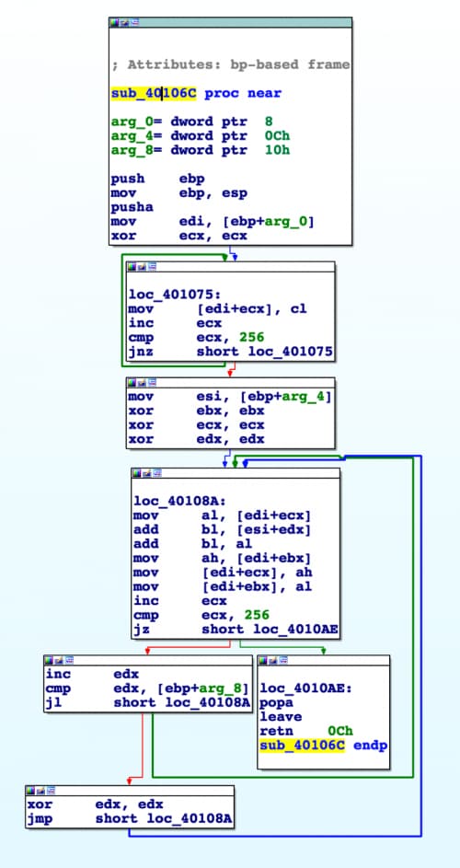
Task: Set node color on the 'mov esi' block
Action: [132, 383]
